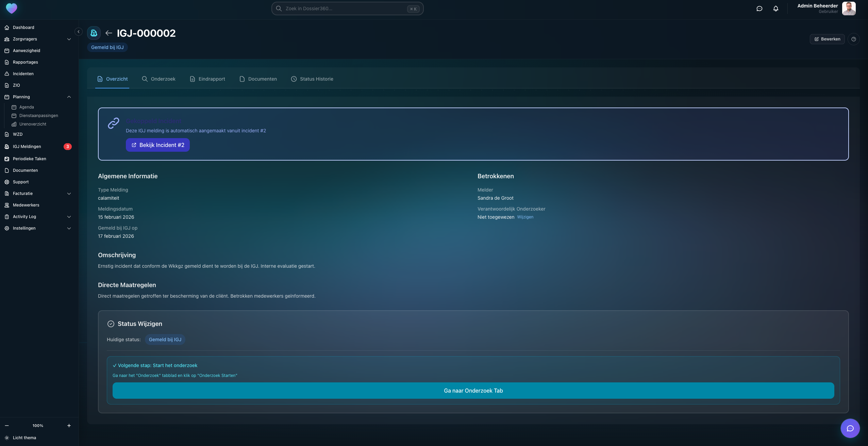The height and width of the screenshot is (446, 868).
Task: Click the Zoek in Dossier360 search field
Action: pos(344,9)
